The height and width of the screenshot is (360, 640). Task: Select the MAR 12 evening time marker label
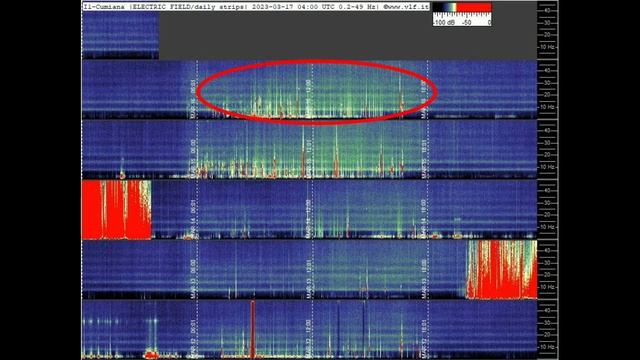click(x=424, y=339)
